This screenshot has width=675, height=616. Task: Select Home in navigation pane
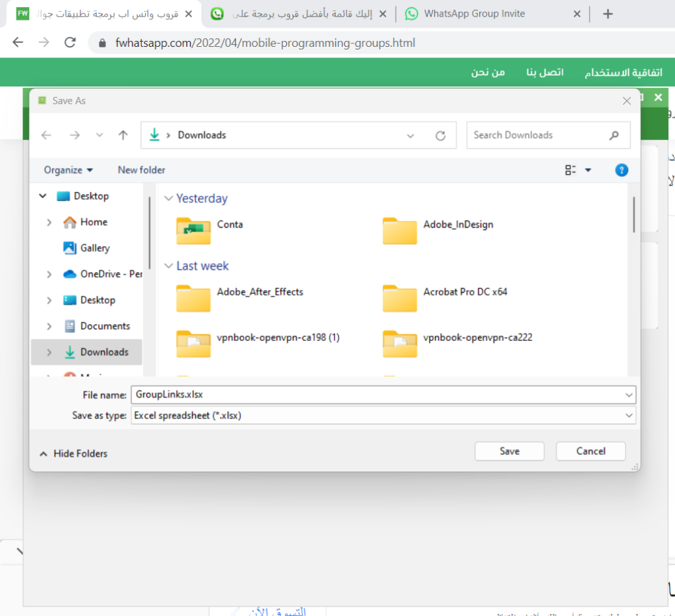tap(94, 222)
